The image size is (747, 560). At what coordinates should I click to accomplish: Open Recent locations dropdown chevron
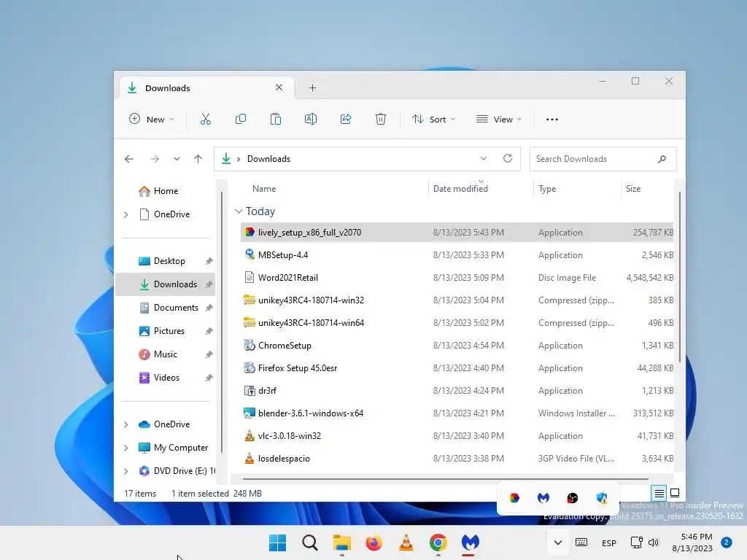point(177,159)
